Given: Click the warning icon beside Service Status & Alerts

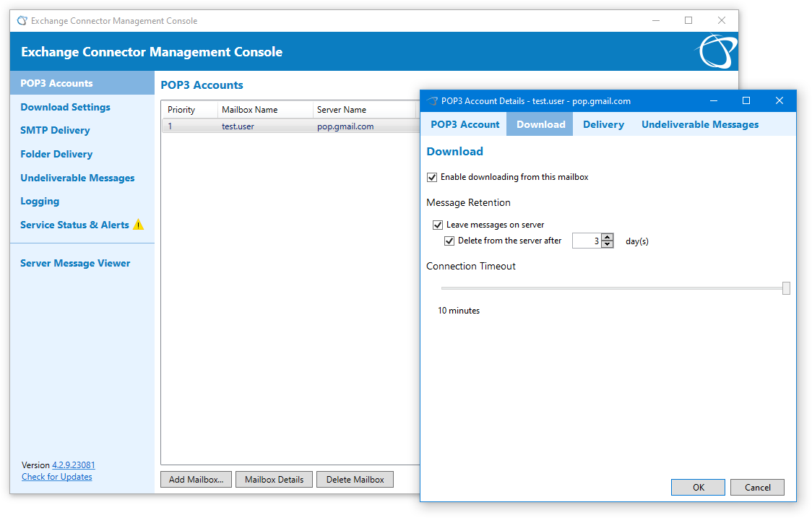Looking at the screenshot, I should [x=138, y=224].
